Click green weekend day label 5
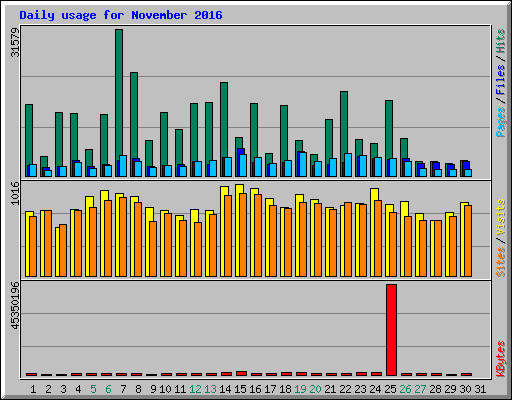 pyautogui.click(x=93, y=389)
